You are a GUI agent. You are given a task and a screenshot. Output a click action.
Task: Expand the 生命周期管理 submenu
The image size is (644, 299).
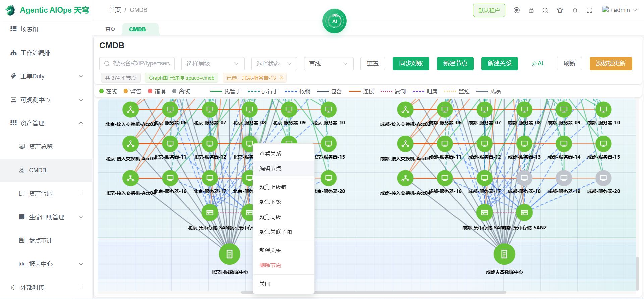click(x=46, y=217)
